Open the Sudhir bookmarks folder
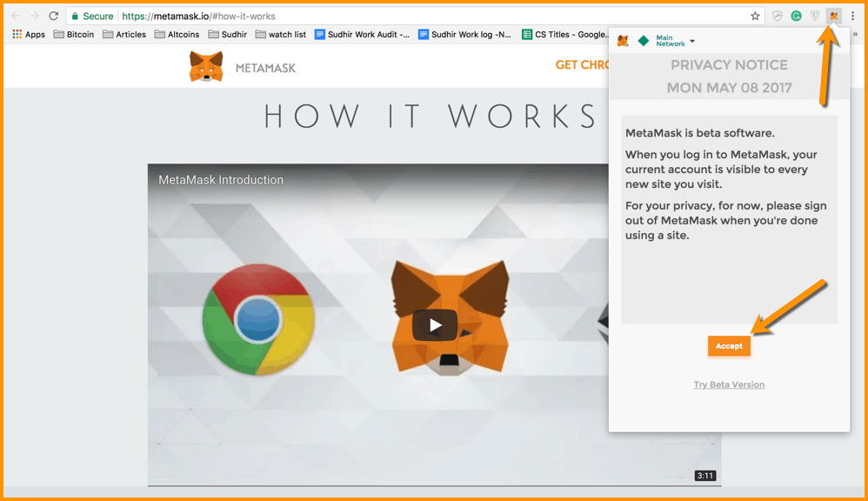 click(x=228, y=34)
